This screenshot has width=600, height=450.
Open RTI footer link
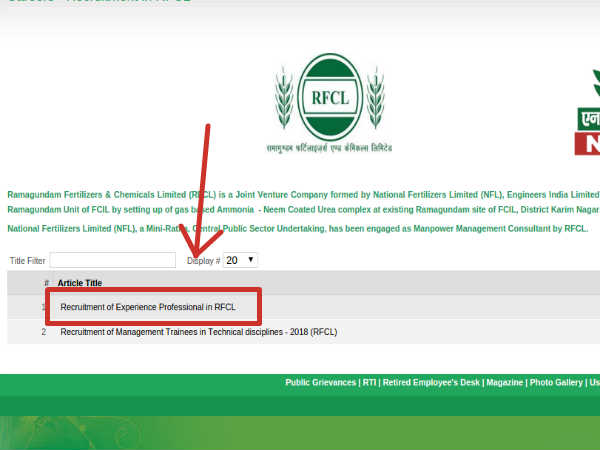point(369,383)
